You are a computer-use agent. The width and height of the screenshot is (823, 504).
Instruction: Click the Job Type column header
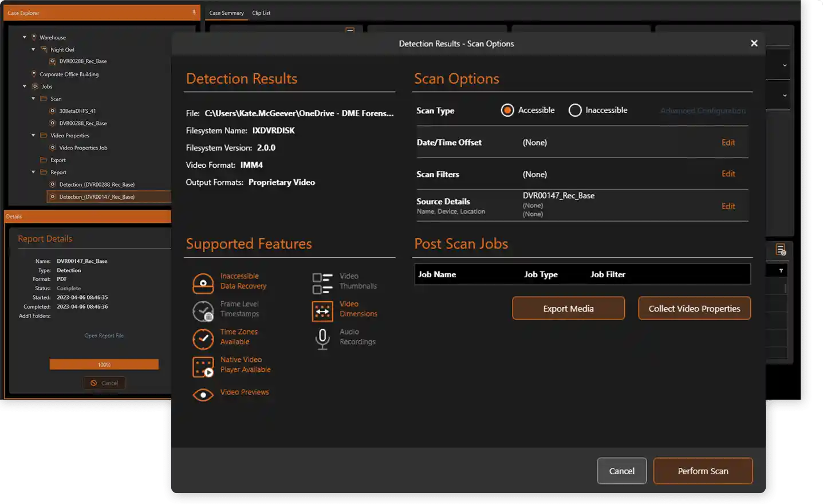pos(541,274)
